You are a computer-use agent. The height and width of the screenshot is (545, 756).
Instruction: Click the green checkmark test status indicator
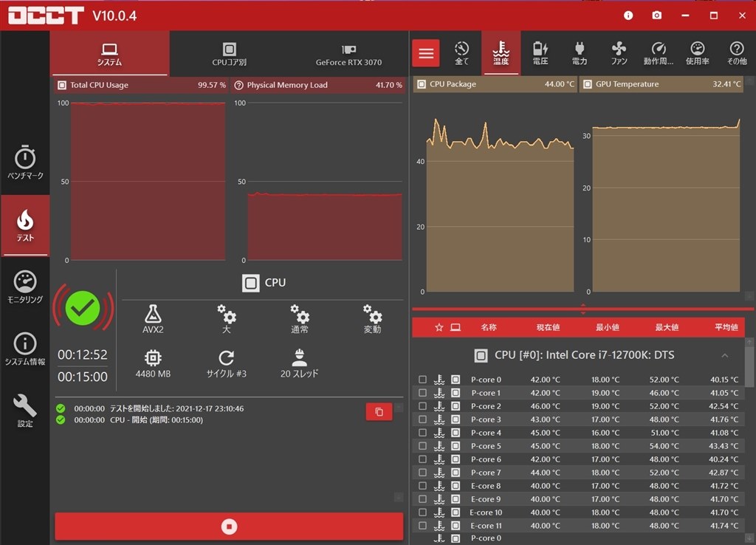(x=83, y=308)
